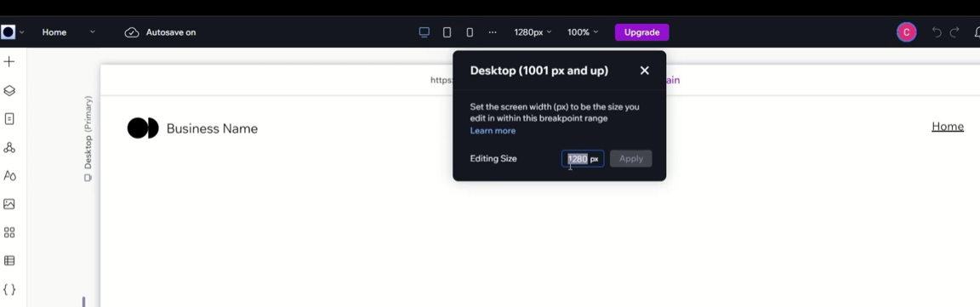Open the Pages panel icon
980x307 pixels.
pos(9,119)
